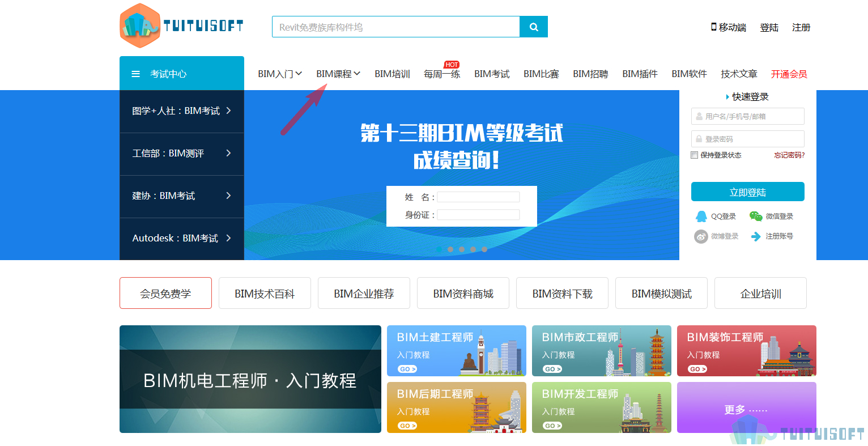
Task: Click GO on BIM开发工程师 card
Action: tap(552, 426)
